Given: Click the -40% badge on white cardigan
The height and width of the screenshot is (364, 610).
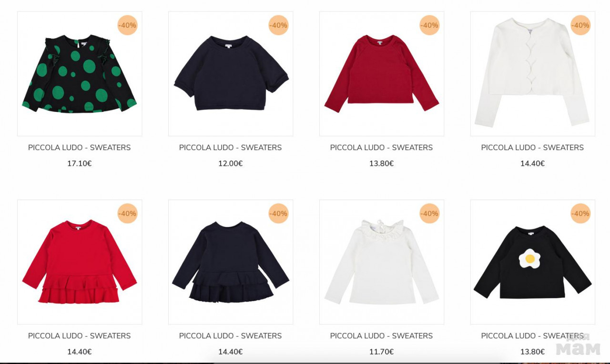Looking at the screenshot, I should 580,25.
